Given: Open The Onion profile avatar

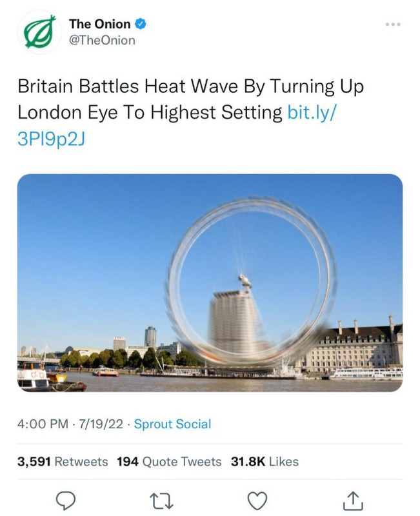Looking at the screenshot, I should [39, 32].
